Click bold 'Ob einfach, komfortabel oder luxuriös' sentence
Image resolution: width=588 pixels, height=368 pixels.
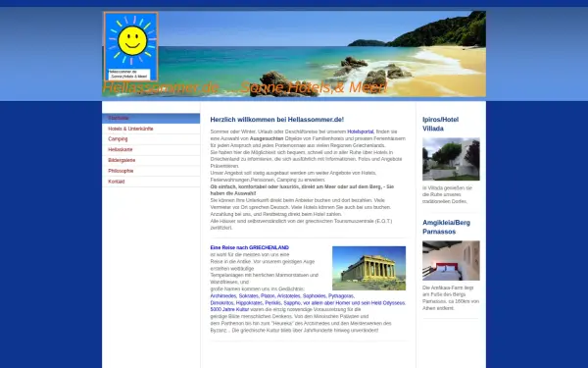302,190
